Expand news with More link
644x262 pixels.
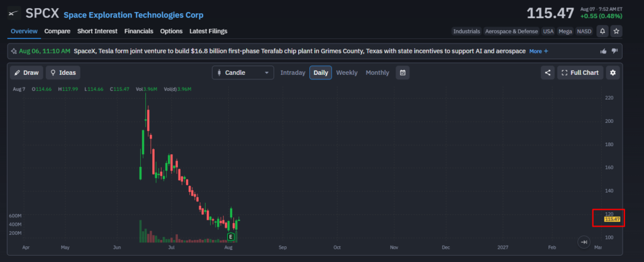point(538,51)
